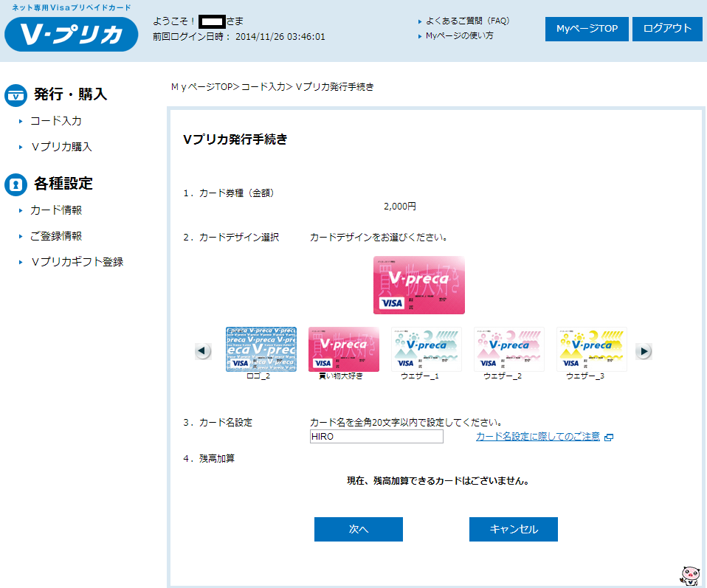Screen dimensions: 707x588
Task: Click the 発行・購入 card icon
Action: click(15, 96)
